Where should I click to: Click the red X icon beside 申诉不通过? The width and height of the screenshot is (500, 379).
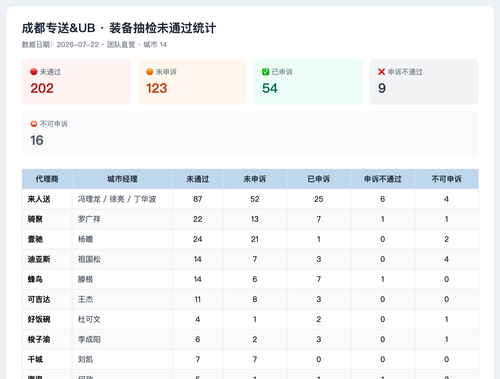coord(382,72)
